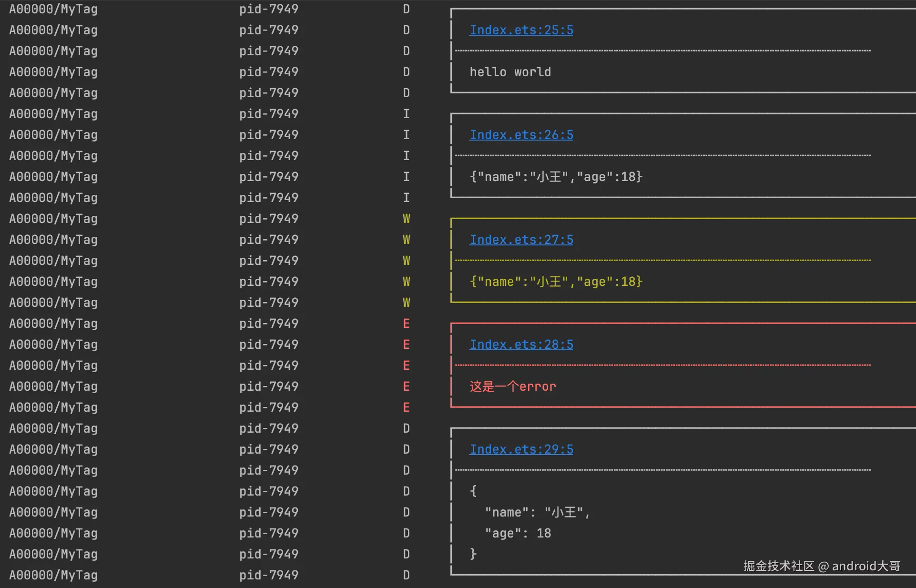
Task: Click the bottommost A00000/MyTag entry
Action: pyautogui.click(x=53, y=575)
